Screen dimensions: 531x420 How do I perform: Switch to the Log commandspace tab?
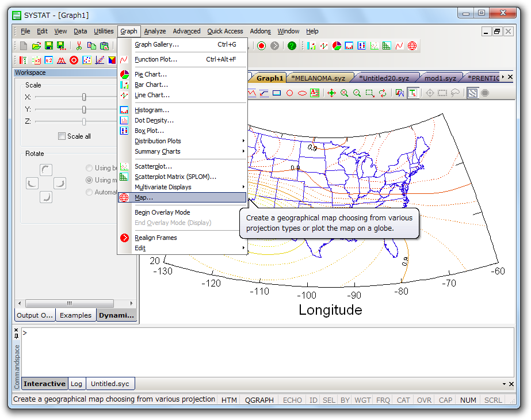pyautogui.click(x=76, y=384)
